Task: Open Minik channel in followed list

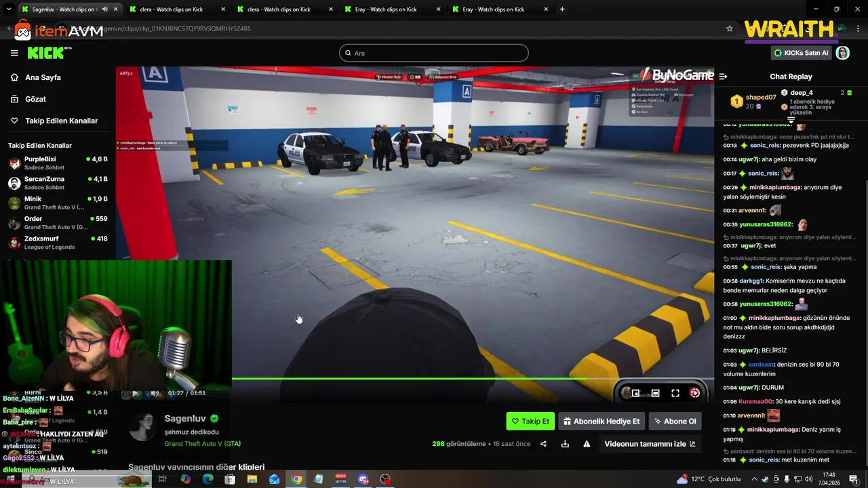Action: 58,203
